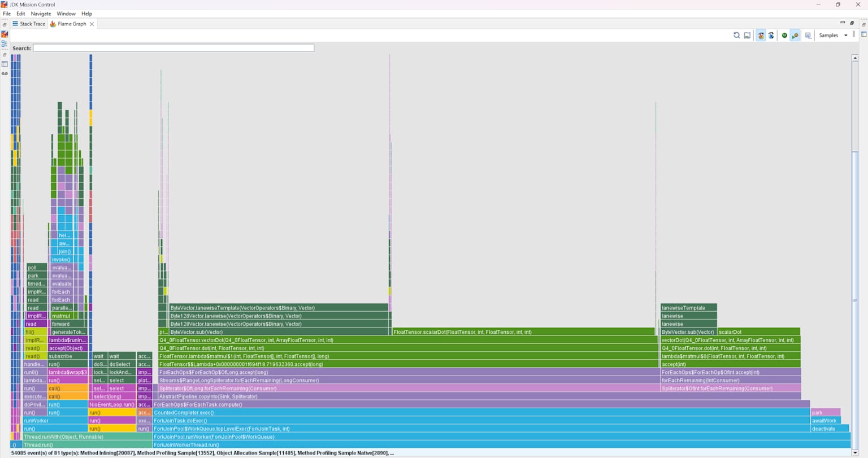
Task: Select the park frame at right edge
Action: point(825,412)
